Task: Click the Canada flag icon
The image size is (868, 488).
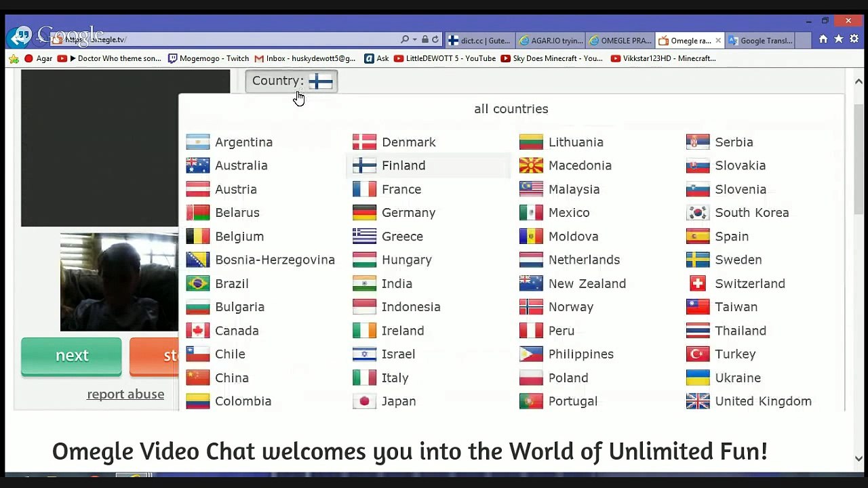Action: pyautogui.click(x=198, y=331)
